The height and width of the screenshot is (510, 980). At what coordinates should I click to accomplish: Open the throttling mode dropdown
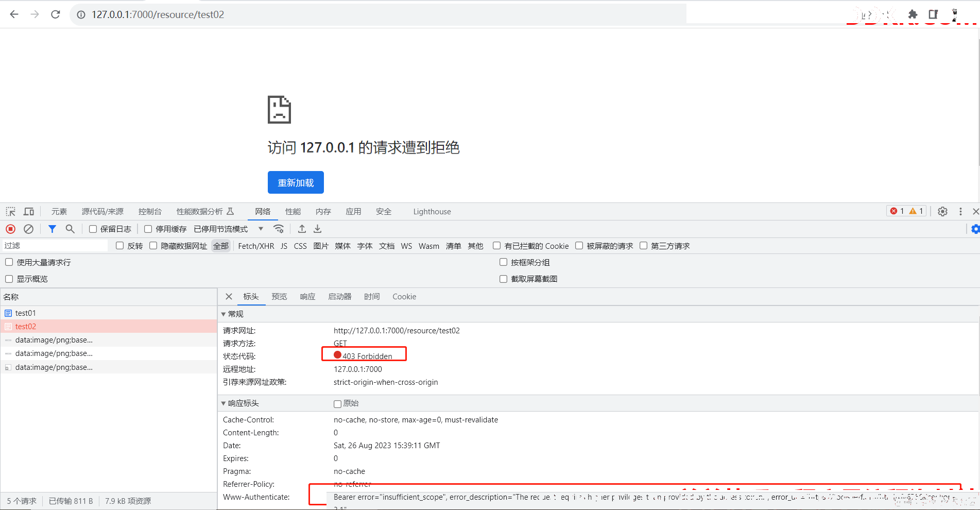[229, 229]
